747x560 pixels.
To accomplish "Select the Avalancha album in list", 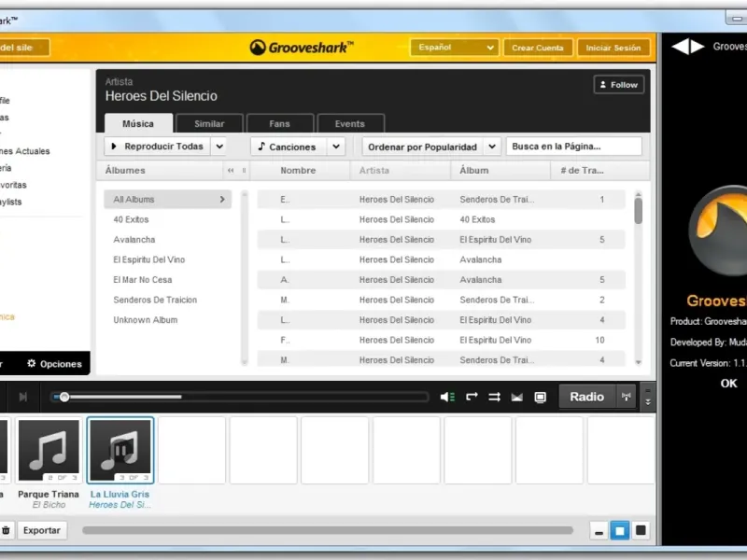I will click(134, 240).
